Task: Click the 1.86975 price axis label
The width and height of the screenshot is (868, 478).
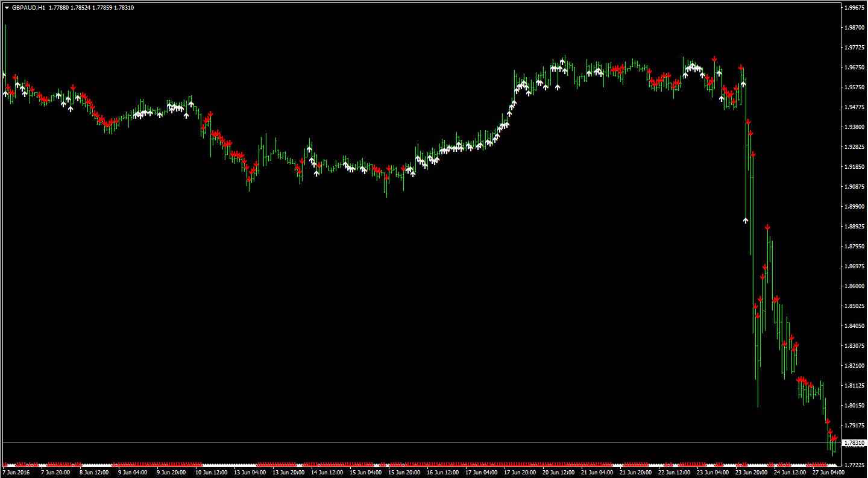Action: (855, 266)
